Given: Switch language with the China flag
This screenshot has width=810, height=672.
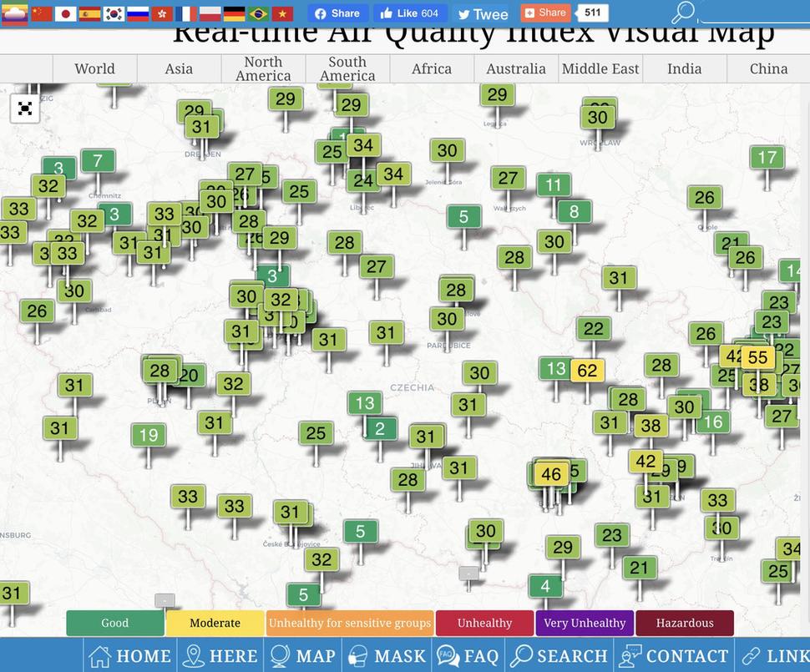Looking at the screenshot, I should click(x=41, y=14).
